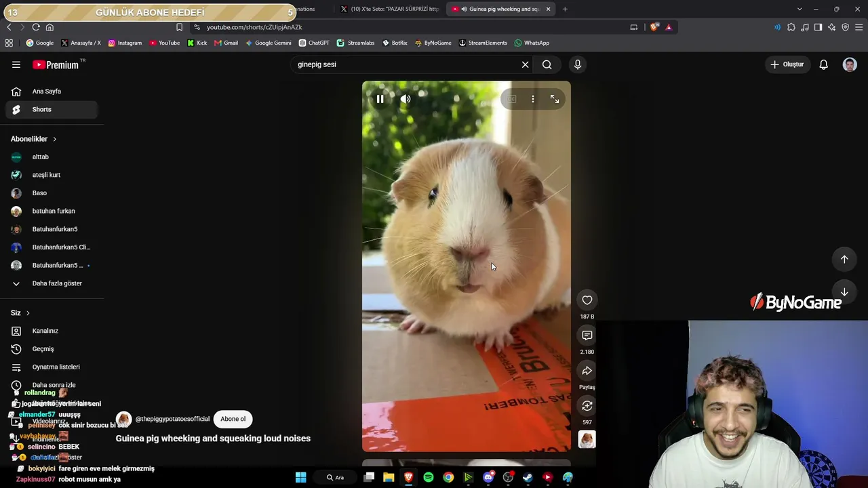
Task: Open the tab search dropdown arrow
Action: tap(800, 9)
